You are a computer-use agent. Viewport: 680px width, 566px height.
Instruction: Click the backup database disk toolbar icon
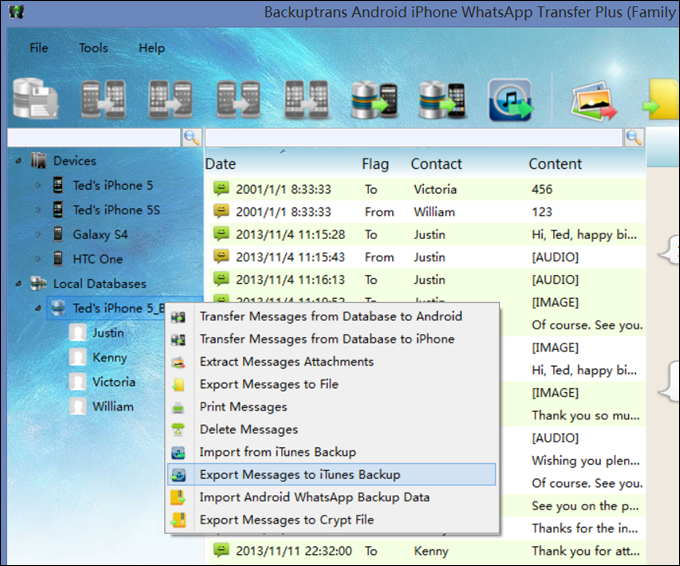pyautogui.click(x=35, y=99)
